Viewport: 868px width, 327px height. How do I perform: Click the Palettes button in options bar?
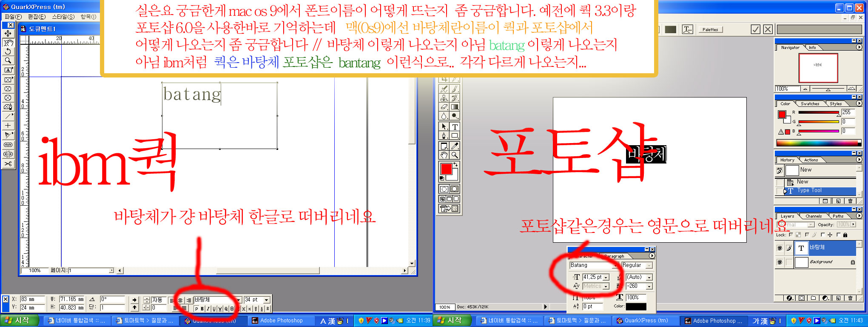(x=710, y=29)
